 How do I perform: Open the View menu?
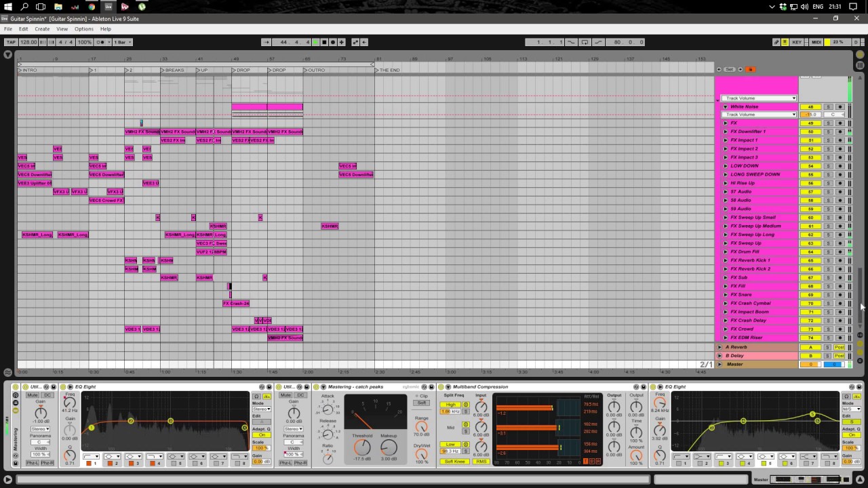pyautogui.click(x=62, y=29)
